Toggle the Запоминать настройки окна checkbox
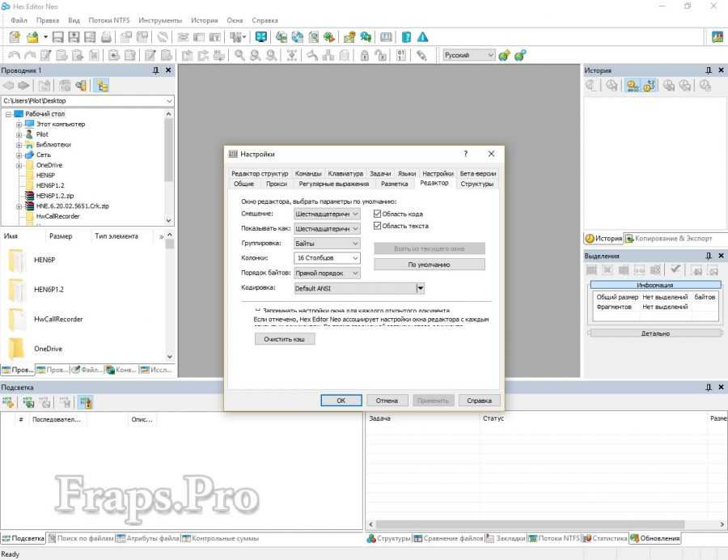Viewport: 728px width, 560px height. [258, 310]
